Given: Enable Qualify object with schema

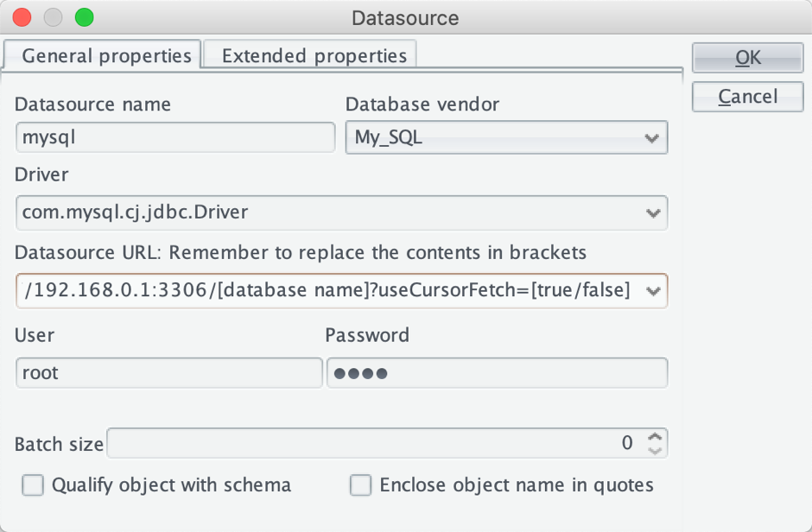Looking at the screenshot, I should coord(33,485).
